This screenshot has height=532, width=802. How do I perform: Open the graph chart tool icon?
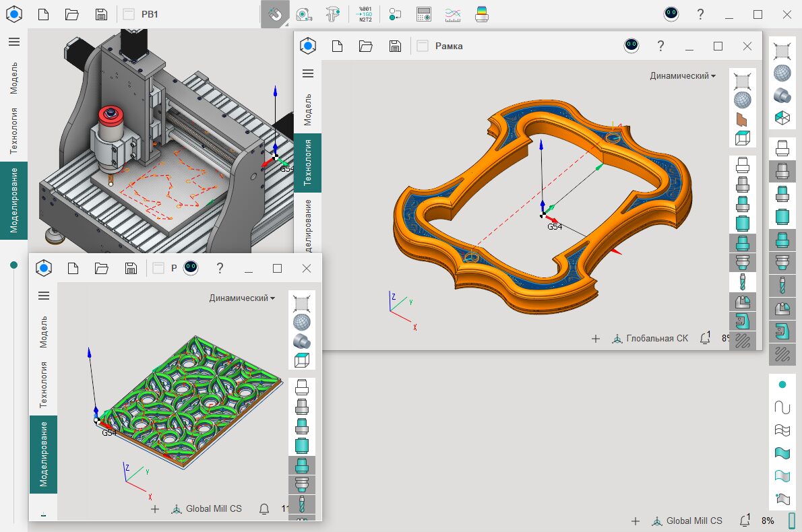pos(453,14)
